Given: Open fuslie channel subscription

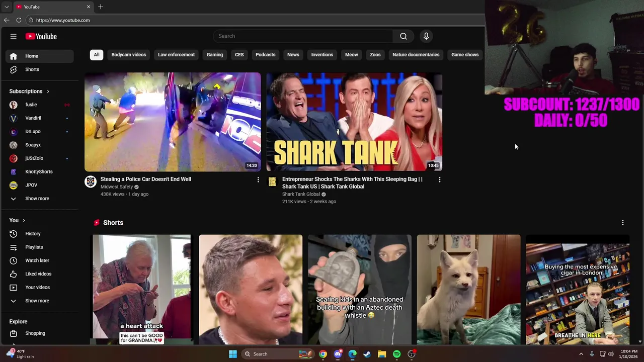Looking at the screenshot, I should click(40, 105).
